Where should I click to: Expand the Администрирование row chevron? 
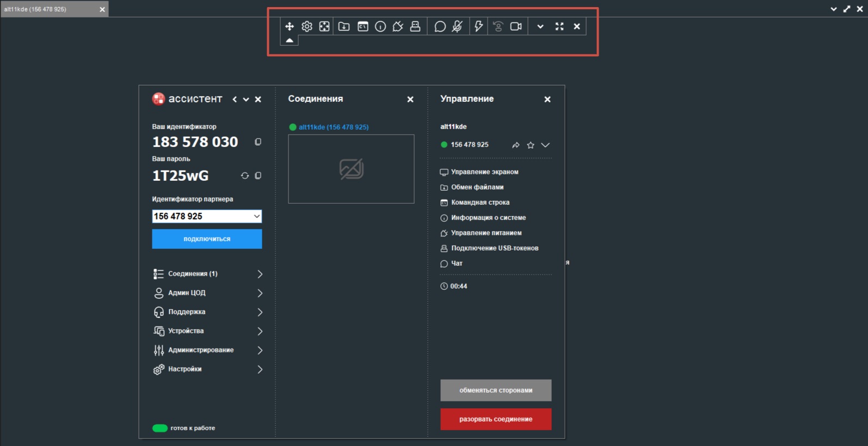(260, 350)
